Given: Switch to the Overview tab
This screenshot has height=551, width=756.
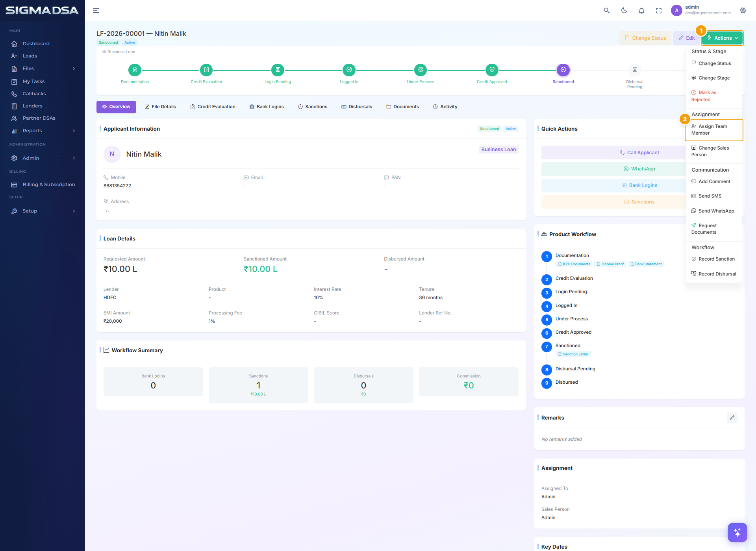Looking at the screenshot, I should (x=116, y=107).
